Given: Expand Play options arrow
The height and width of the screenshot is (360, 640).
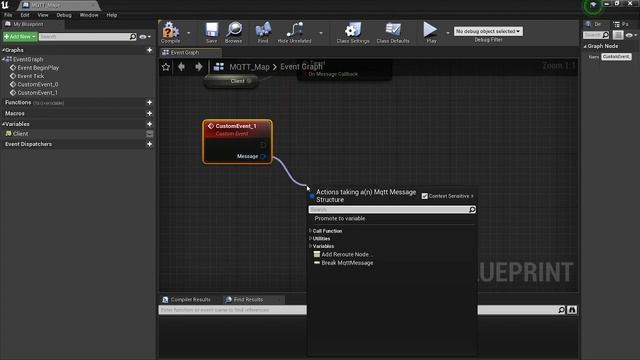Looking at the screenshot, I should (x=447, y=33).
